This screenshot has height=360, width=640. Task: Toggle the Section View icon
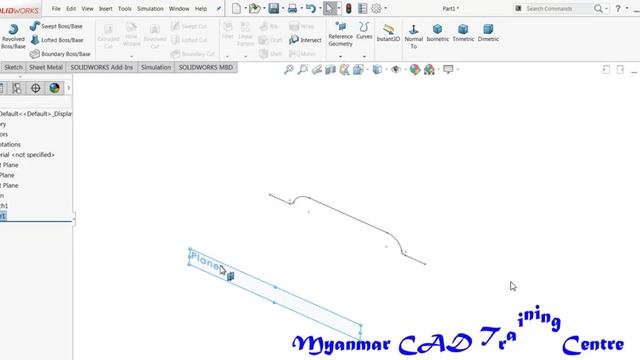tap(330, 70)
